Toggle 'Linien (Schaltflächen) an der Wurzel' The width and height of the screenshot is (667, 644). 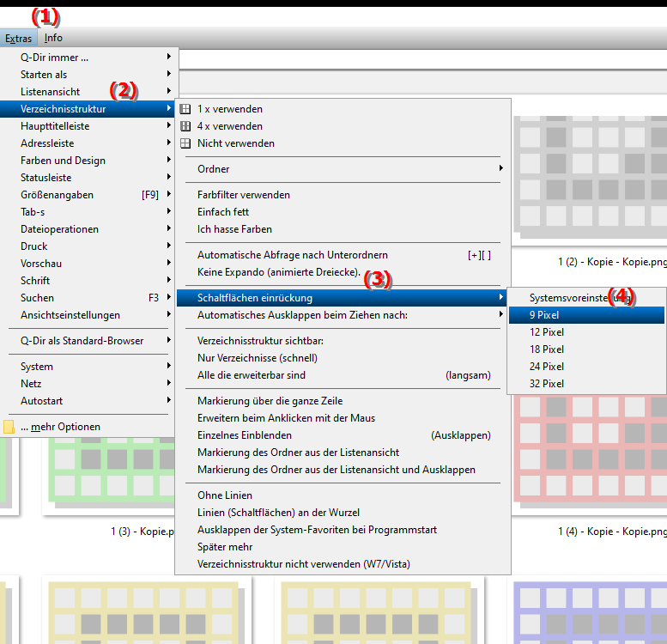343,513
